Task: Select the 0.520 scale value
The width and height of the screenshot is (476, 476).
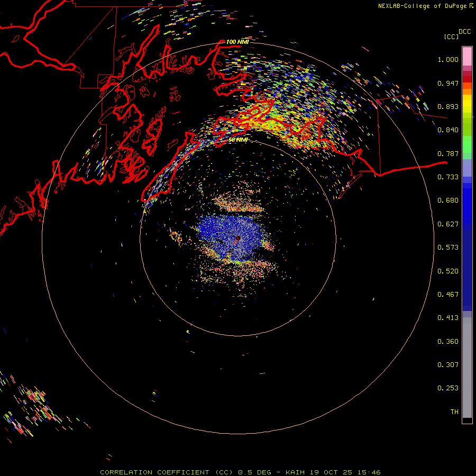Action: 448,271
